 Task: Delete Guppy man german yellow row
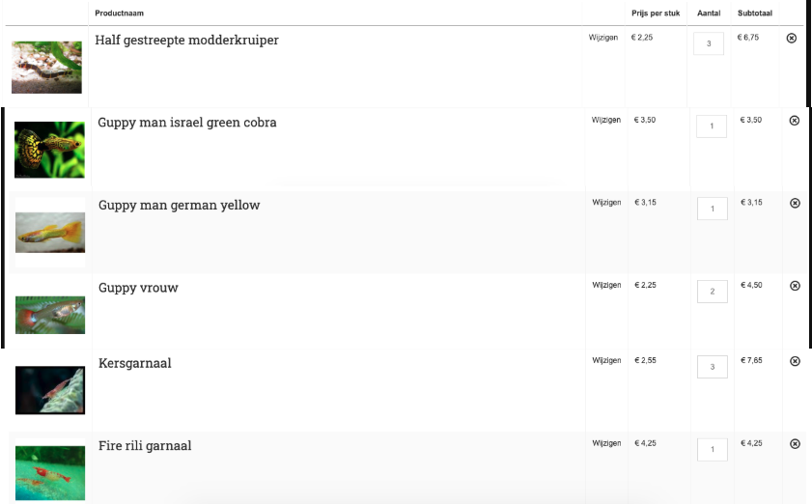tap(795, 203)
